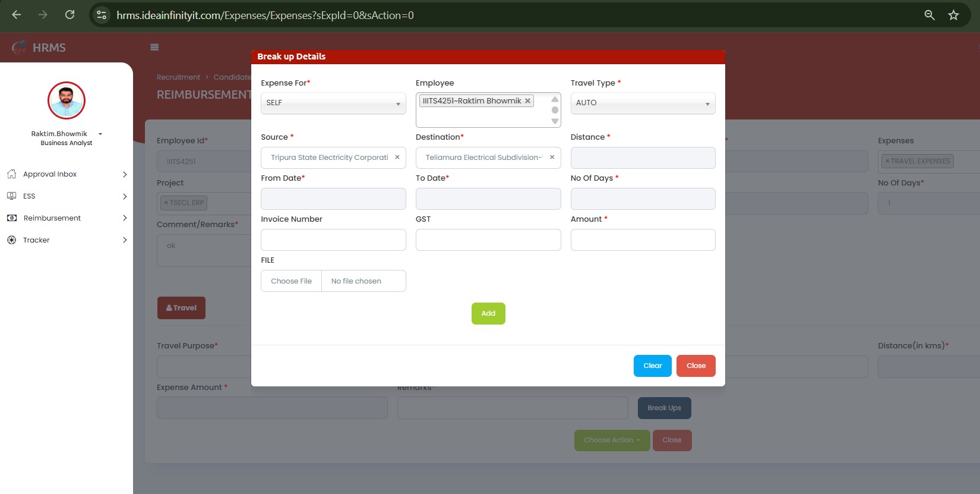Click the Approval Inbox home icon
Image resolution: width=980 pixels, height=494 pixels.
pyautogui.click(x=11, y=174)
